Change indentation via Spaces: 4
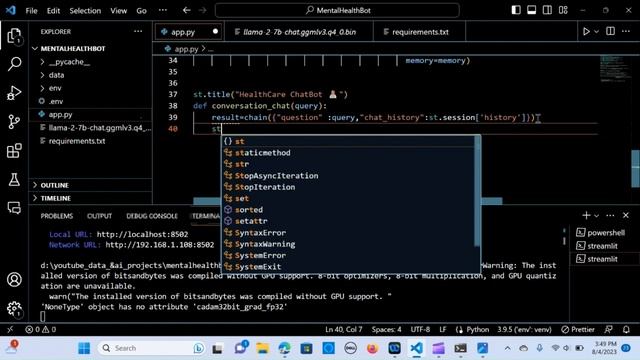 (386, 329)
